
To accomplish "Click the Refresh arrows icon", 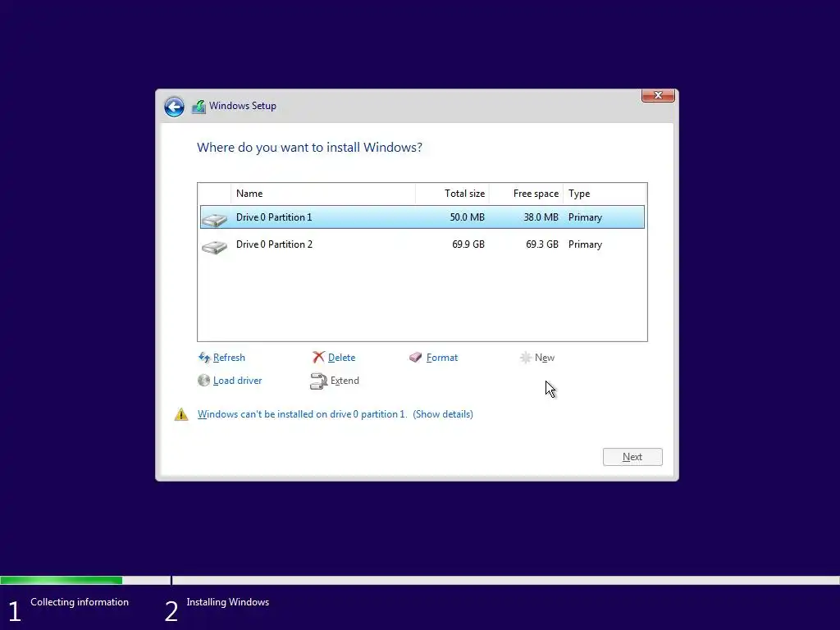I will tap(204, 358).
